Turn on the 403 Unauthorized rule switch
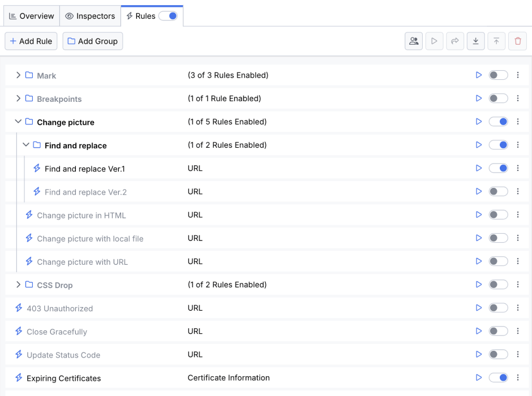The width and height of the screenshot is (532, 396). point(498,308)
